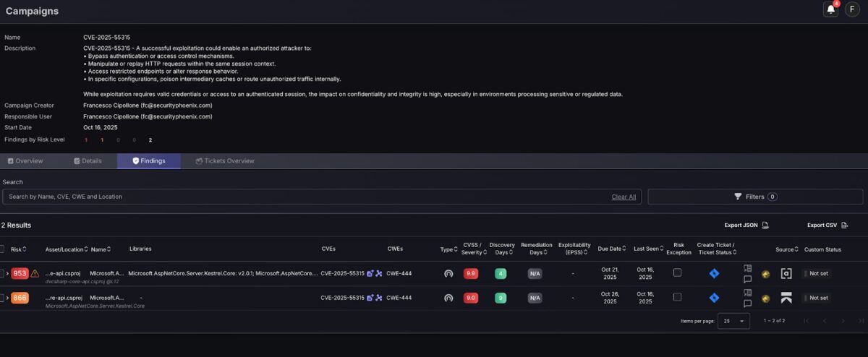Switch to the Tickets Overview tab
Viewport: 868px width, 357px height.
tap(224, 160)
